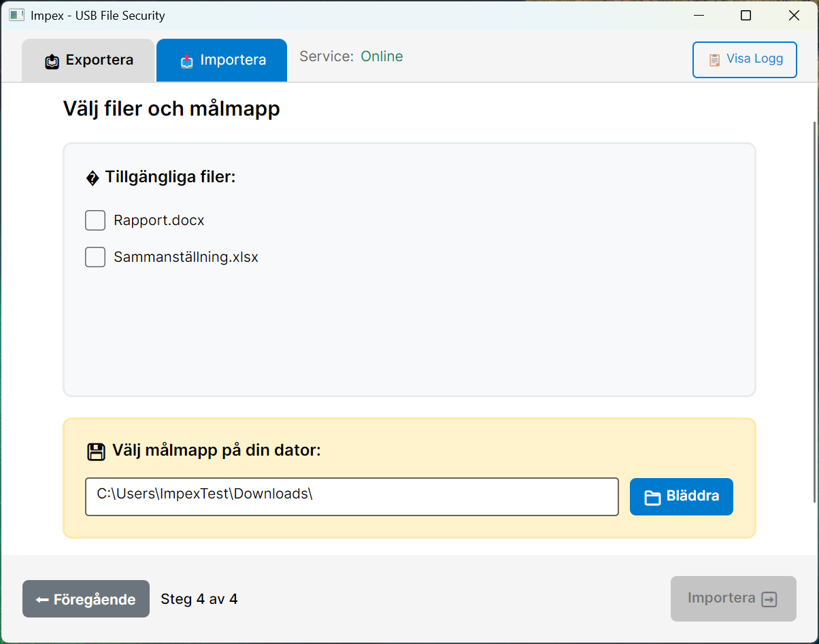Click the export box icon on Exportera tab
Image resolution: width=819 pixels, height=644 pixels.
[52, 61]
